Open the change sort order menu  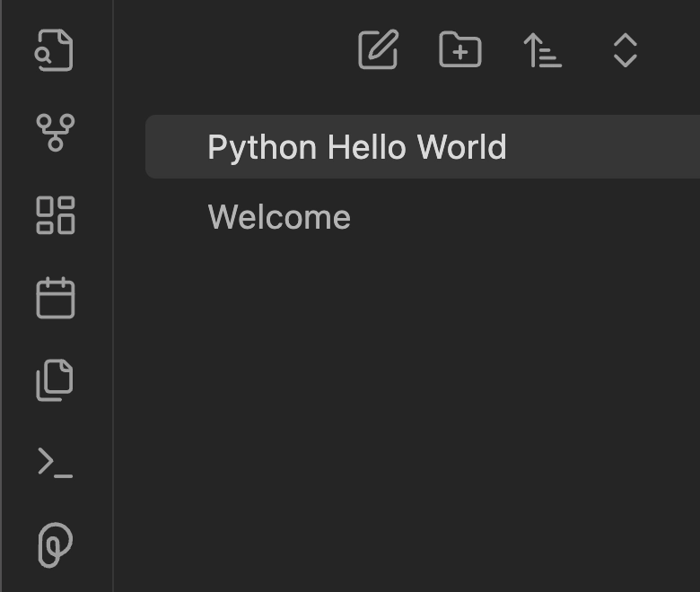pyautogui.click(x=542, y=50)
